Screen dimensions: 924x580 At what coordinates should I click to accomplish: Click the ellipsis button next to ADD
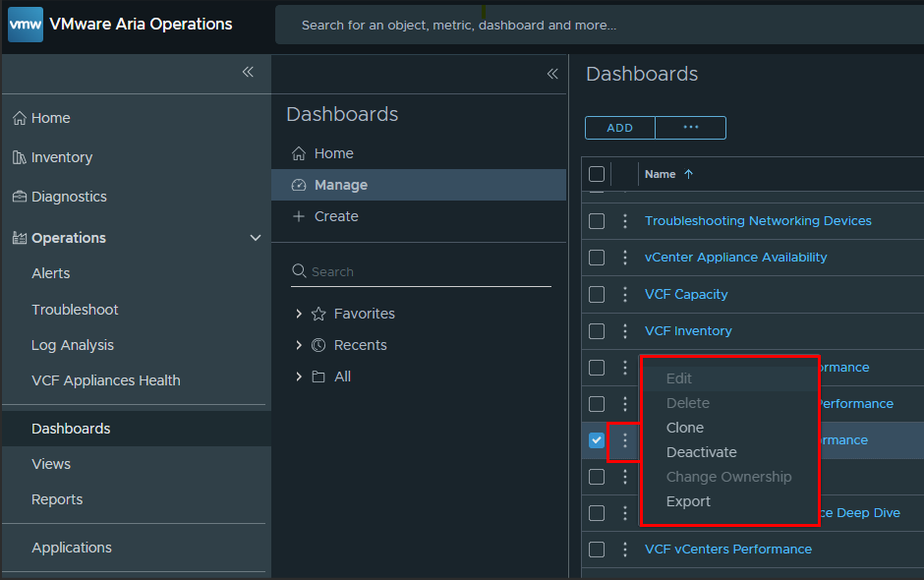pos(690,128)
